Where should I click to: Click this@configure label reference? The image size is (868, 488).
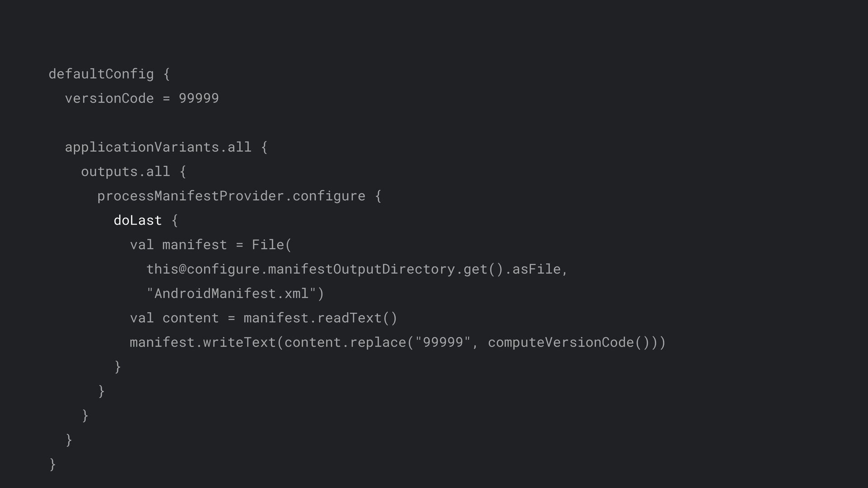click(x=203, y=269)
